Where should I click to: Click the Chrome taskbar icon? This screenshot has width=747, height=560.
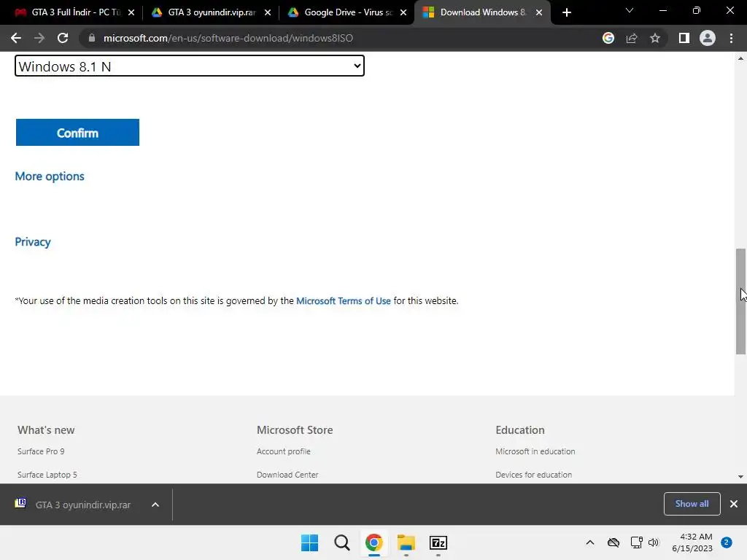tap(374, 542)
